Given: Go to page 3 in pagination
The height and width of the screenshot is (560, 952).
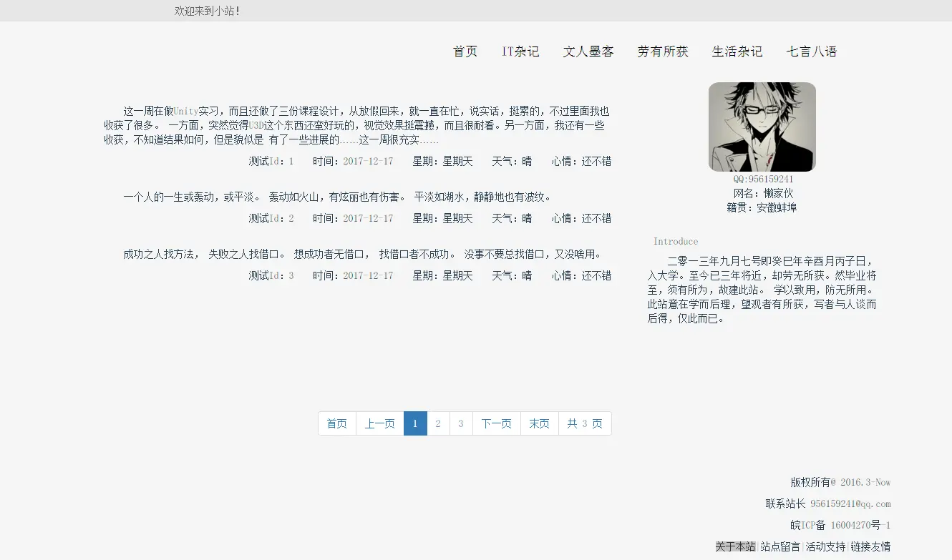Looking at the screenshot, I should [461, 423].
